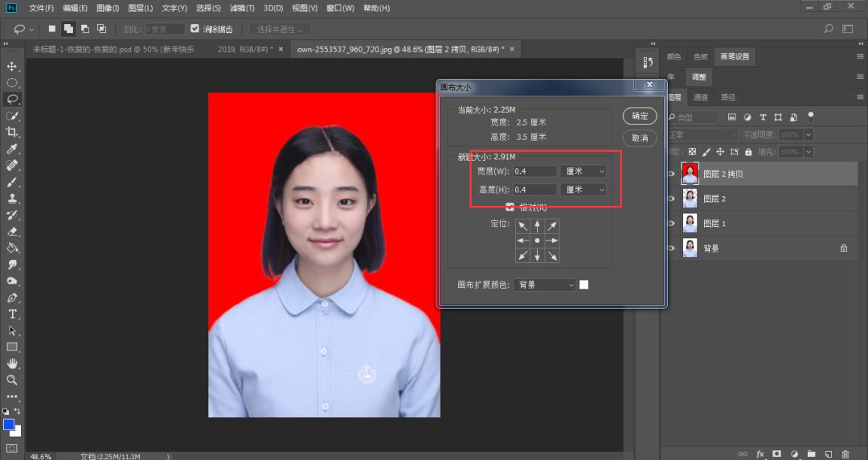868x460 pixels.
Task: Select the Type tool in toolbox
Action: pos(11,314)
